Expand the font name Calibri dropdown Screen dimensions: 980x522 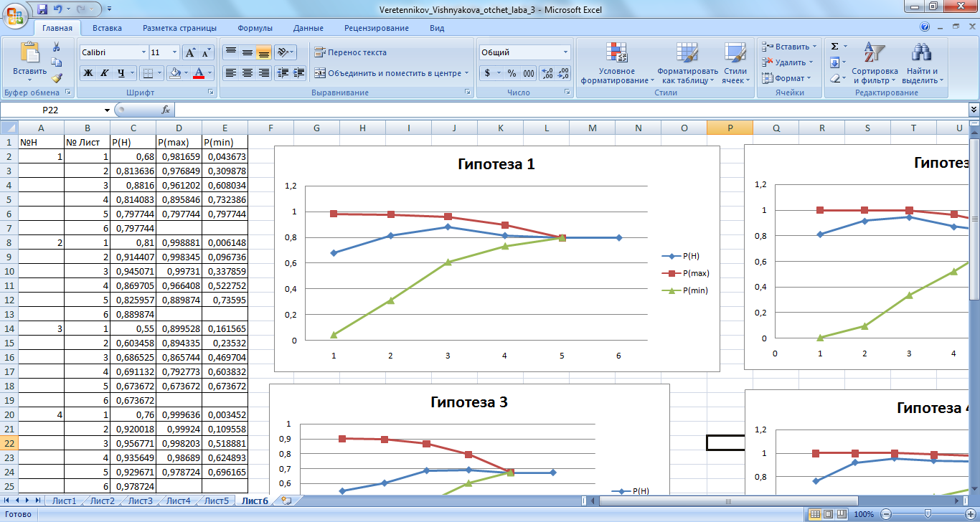click(x=143, y=52)
